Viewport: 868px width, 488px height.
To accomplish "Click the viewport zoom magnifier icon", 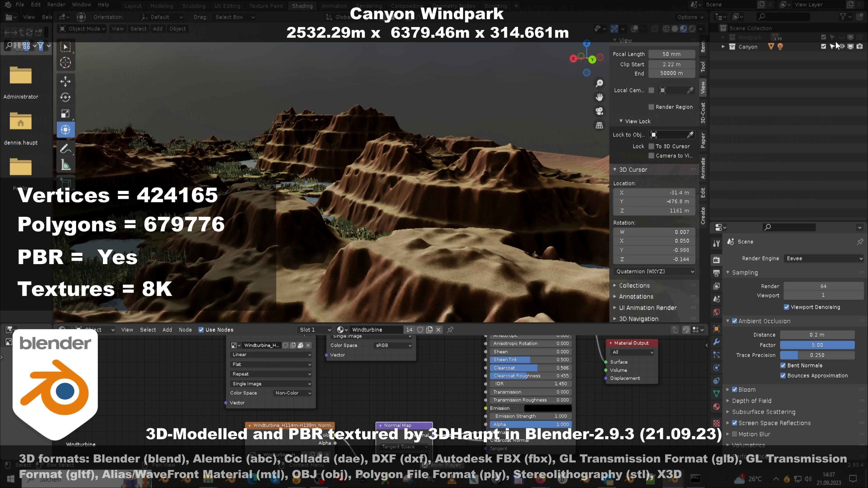I will (599, 83).
